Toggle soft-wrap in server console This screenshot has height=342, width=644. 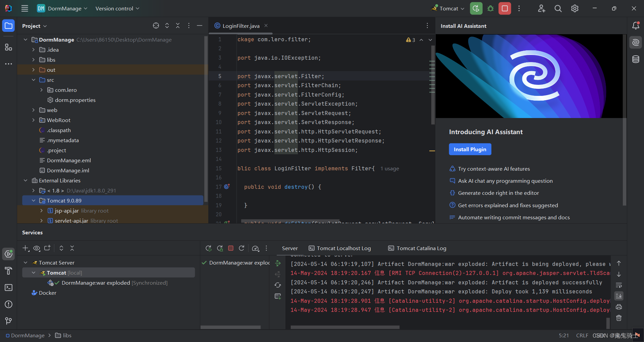[619, 285]
